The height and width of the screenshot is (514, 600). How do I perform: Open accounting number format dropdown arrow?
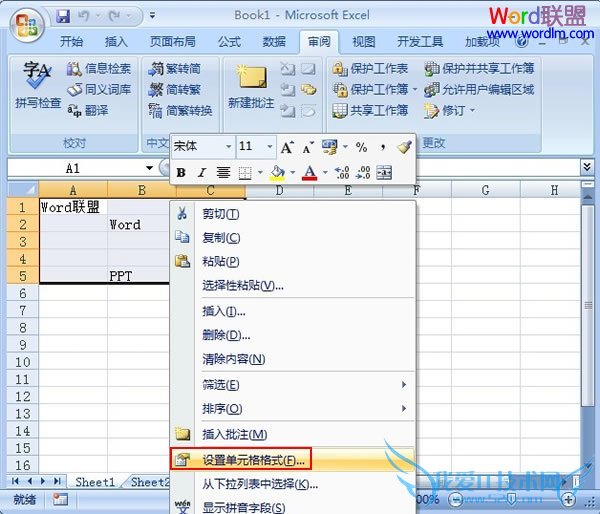345,147
